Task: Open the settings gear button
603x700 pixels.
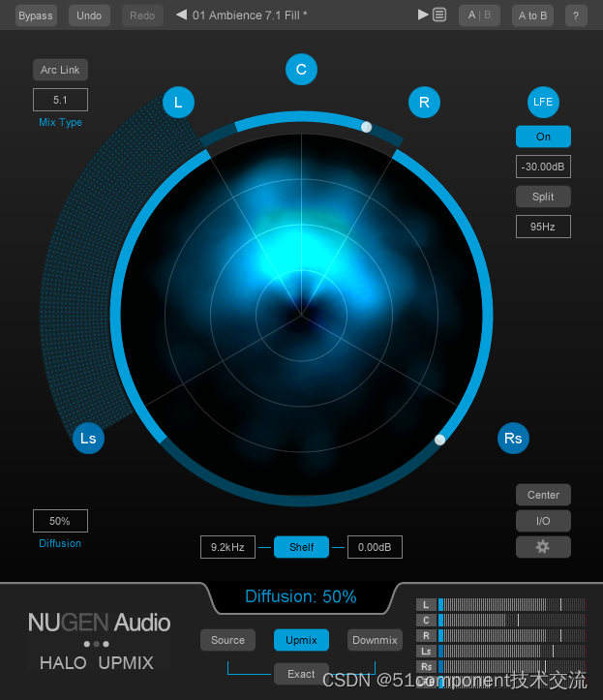Action: point(543,547)
